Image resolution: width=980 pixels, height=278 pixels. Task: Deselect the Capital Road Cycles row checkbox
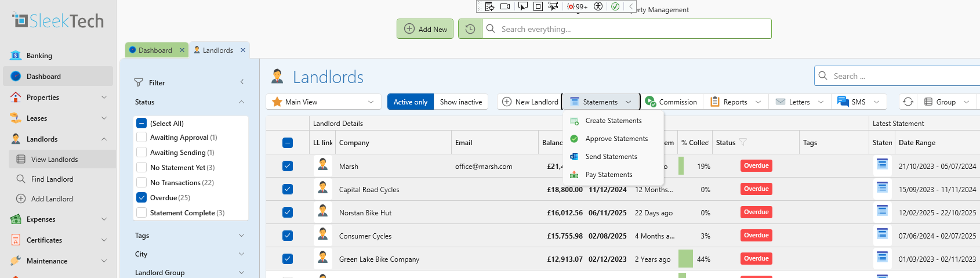click(x=288, y=189)
